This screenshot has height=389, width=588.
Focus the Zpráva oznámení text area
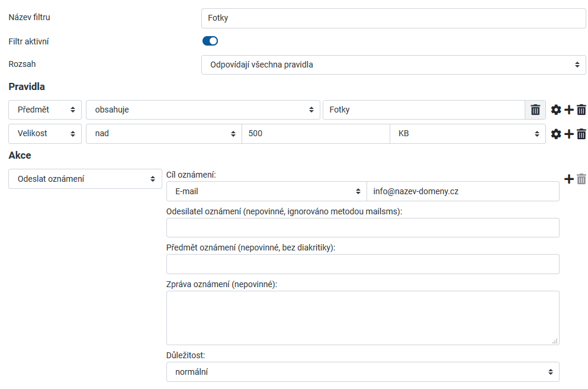(x=362, y=317)
